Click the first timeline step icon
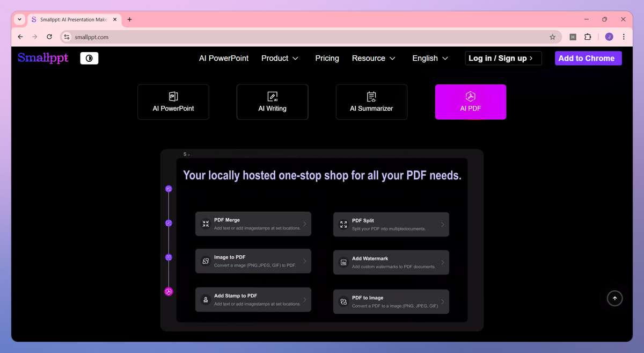Screen dimensions: 644x353 click(169, 189)
